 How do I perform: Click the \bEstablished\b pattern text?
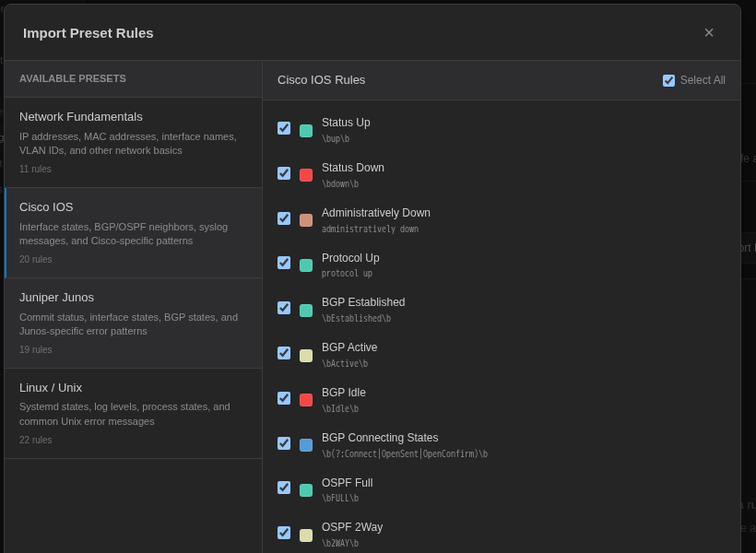(x=356, y=319)
